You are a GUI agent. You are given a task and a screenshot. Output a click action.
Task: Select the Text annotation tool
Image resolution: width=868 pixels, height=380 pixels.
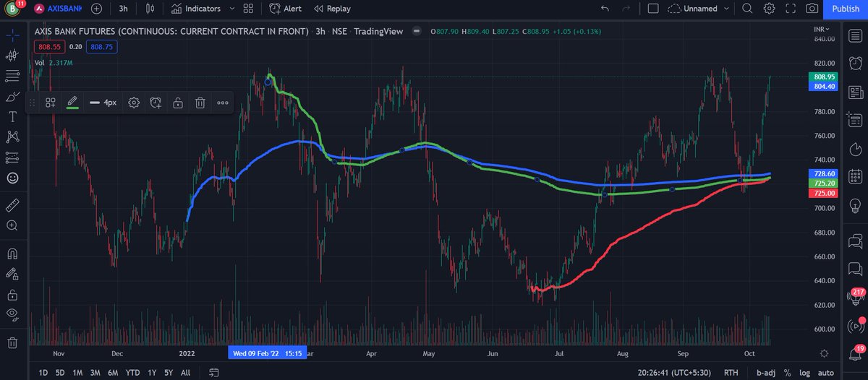[12, 116]
